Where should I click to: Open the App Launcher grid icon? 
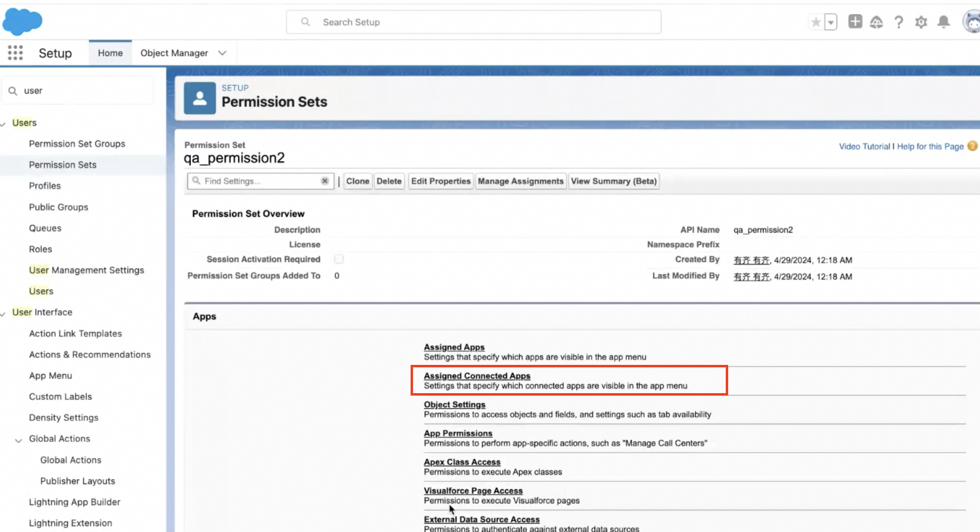coord(15,53)
